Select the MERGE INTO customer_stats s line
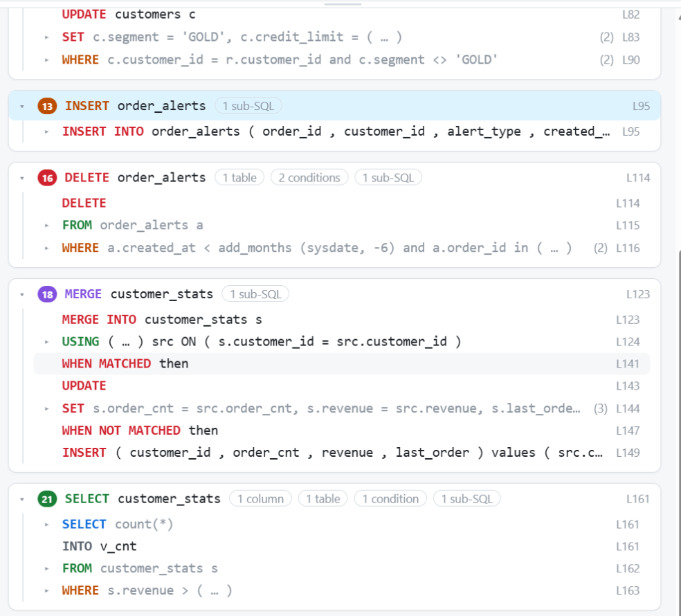This screenshot has width=681, height=616. tap(341, 320)
